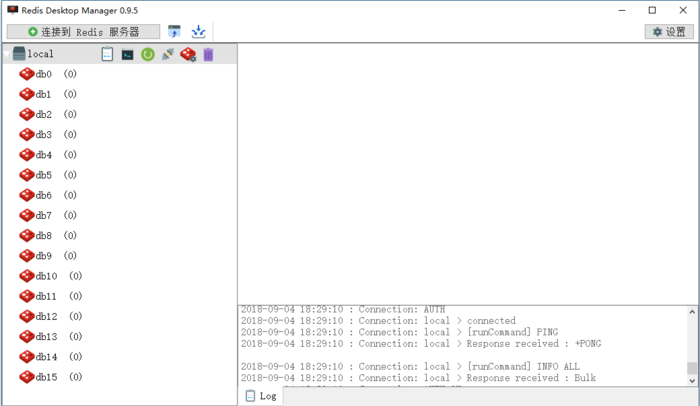Viewport: 700px width, 406px height.
Task: Switch to the Log tab
Action: click(261, 396)
